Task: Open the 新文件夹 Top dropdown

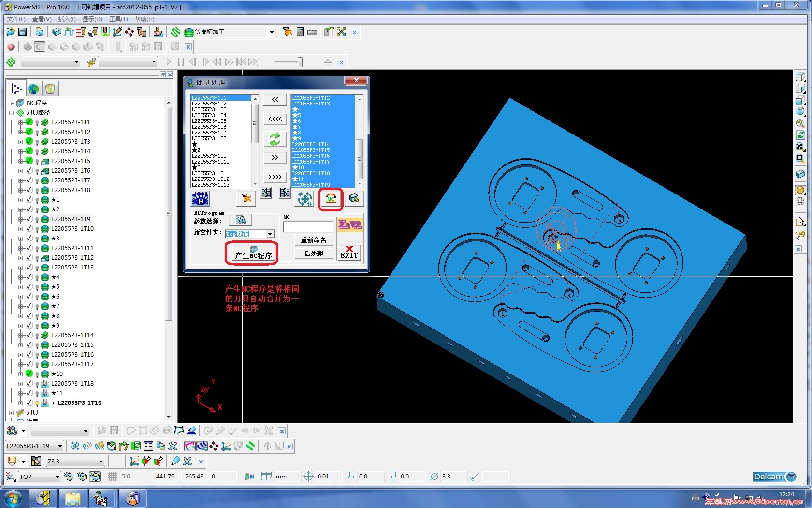Action: click(270, 234)
